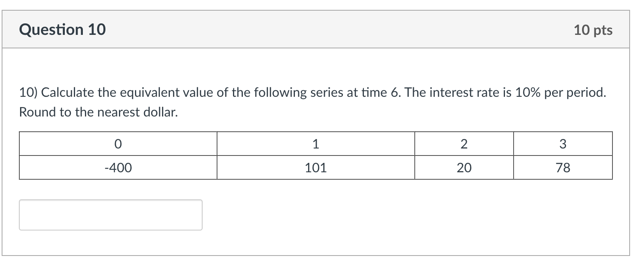Viewport: 644px width, 274px height.
Task: Click the question header bar
Action: point(322,29)
